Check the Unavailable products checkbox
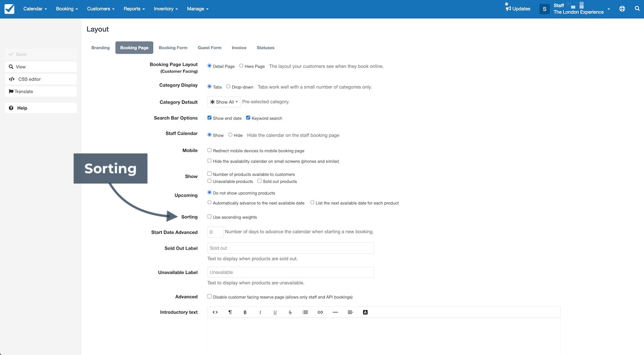 [209, 181]
